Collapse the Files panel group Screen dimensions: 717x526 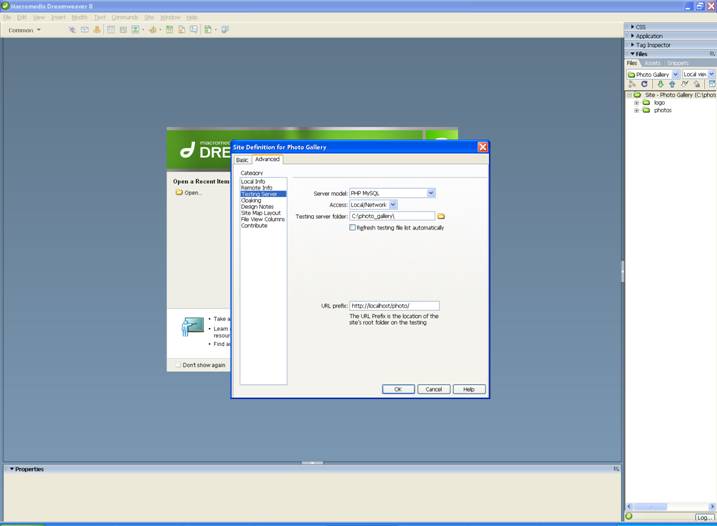[x=632, y=54]
